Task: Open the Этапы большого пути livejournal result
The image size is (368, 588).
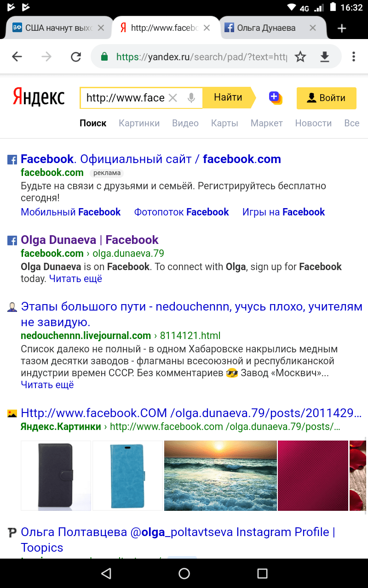Action: point(191,314)
